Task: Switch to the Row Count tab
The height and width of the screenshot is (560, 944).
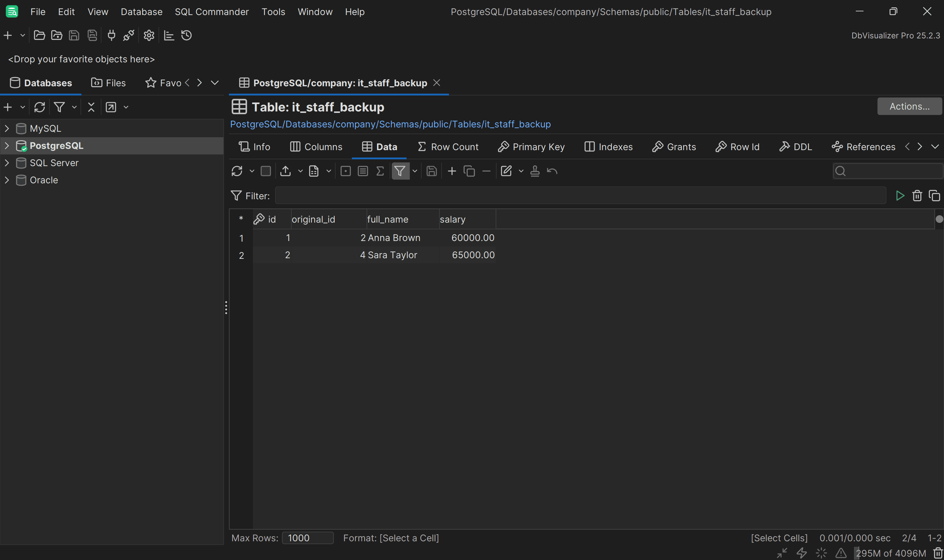Action: (448, 147)
